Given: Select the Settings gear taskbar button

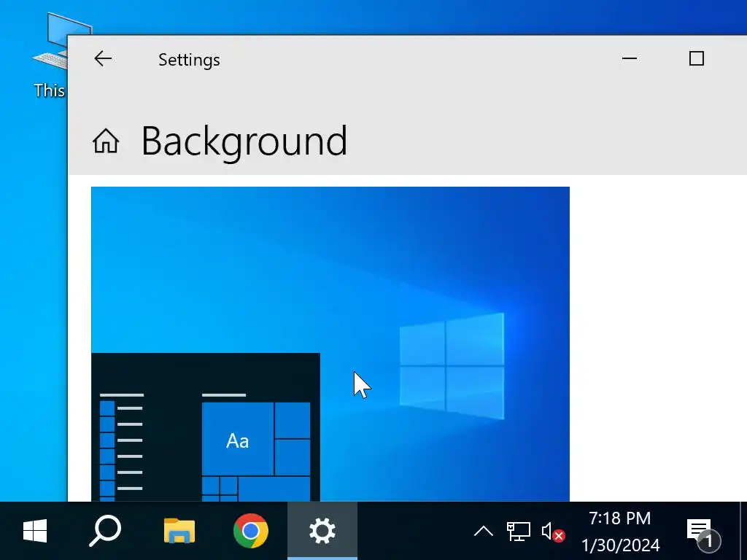Looking at the screenshot, I should click(322, 531).
